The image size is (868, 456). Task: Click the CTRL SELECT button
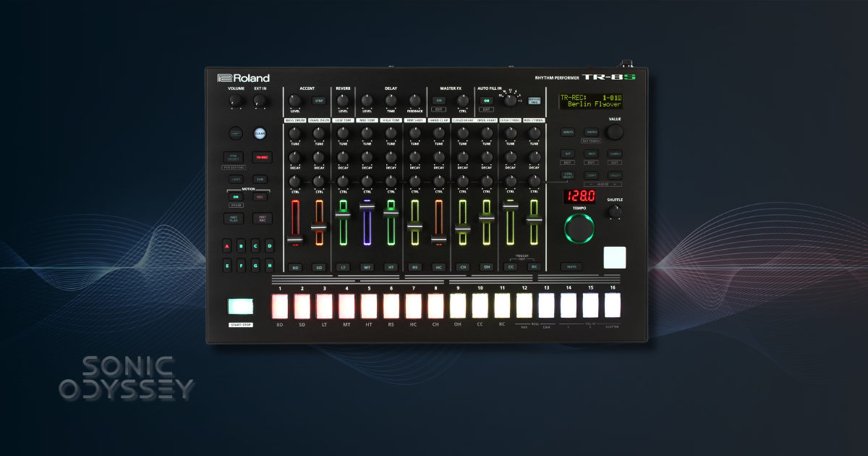(x=569, y=175)
